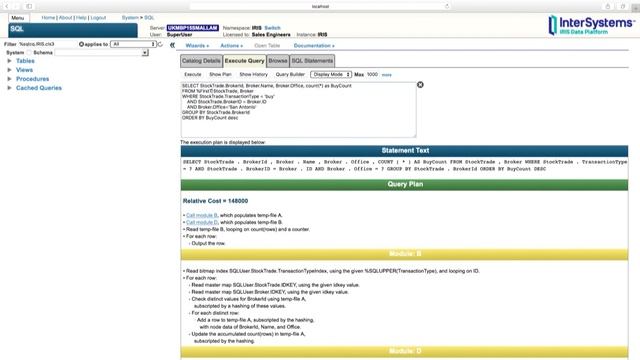The width and height of the screenshot is (640, 360).
Task: Collapse the left pane with double-arrow icon
Action: (x=172, y=45)
